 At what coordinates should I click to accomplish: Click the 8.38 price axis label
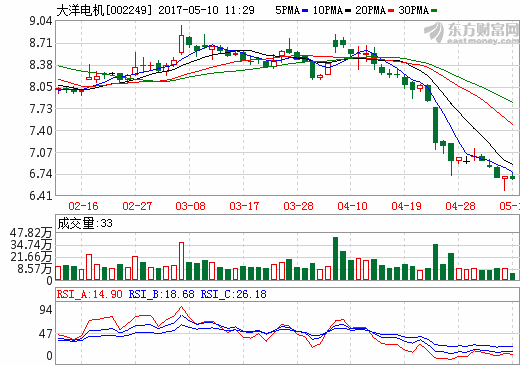coord(41,65)
